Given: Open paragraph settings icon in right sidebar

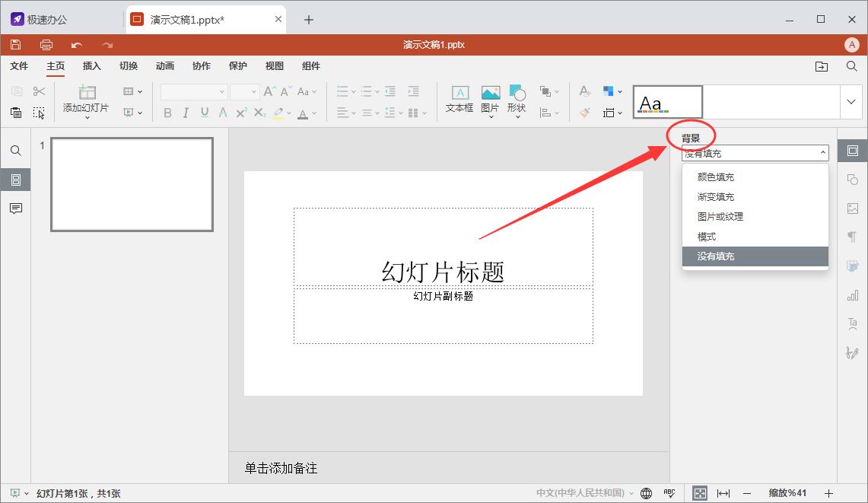Looking at the screenshot, I should [853, 237].
